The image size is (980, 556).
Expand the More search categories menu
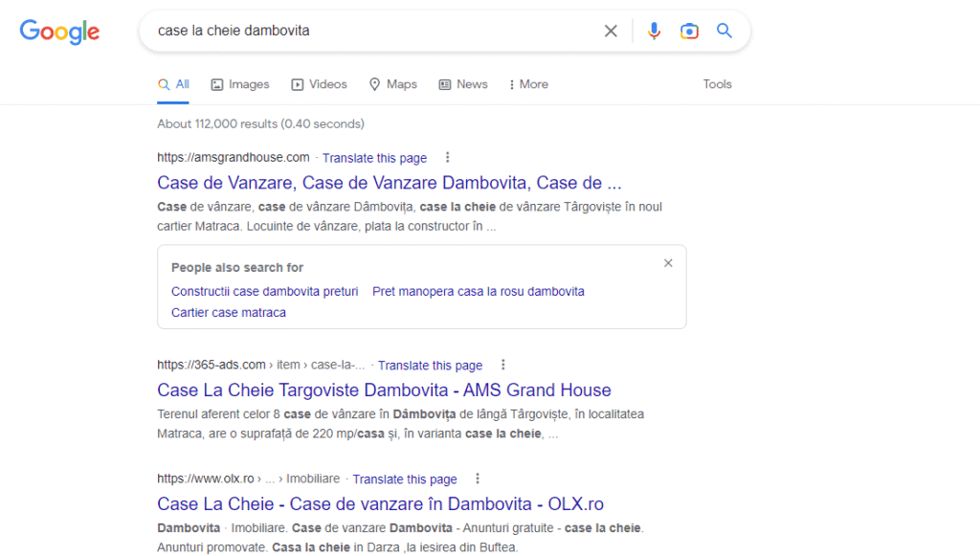(x=527, y=84)
